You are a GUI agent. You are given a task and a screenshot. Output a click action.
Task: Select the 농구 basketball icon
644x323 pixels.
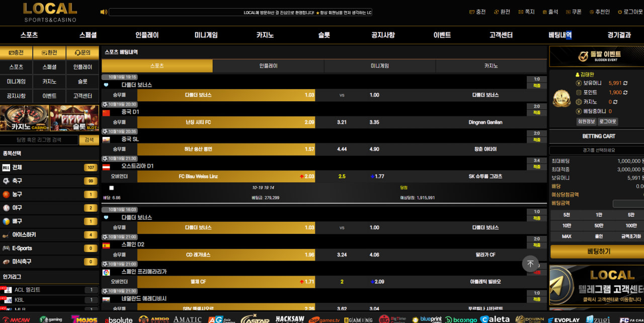pos(6,195)
